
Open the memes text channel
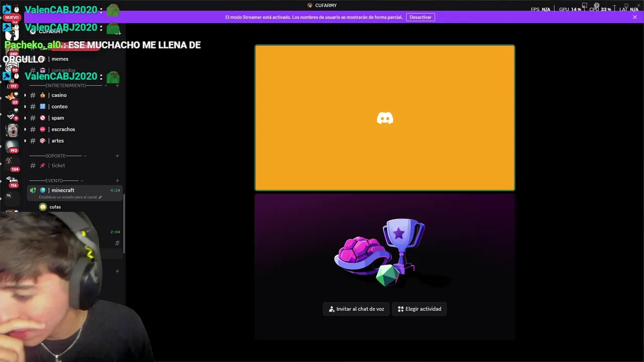click(60, 59)
